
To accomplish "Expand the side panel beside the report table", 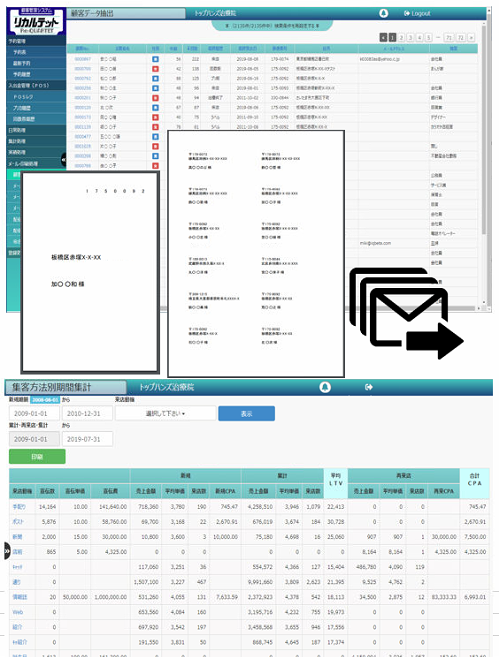I will (x=7, y=551).
